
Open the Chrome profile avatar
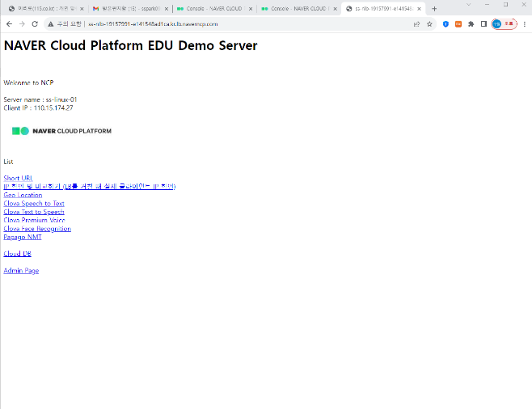(x=496, y=24)
